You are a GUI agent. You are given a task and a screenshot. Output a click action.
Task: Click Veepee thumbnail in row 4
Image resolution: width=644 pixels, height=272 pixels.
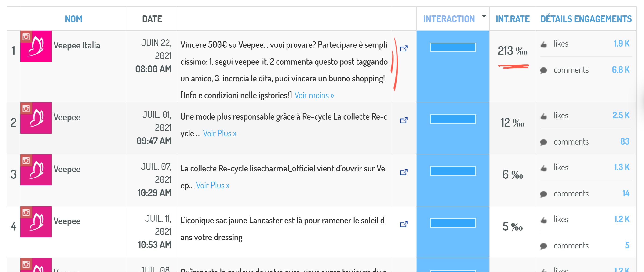(36, 222)
